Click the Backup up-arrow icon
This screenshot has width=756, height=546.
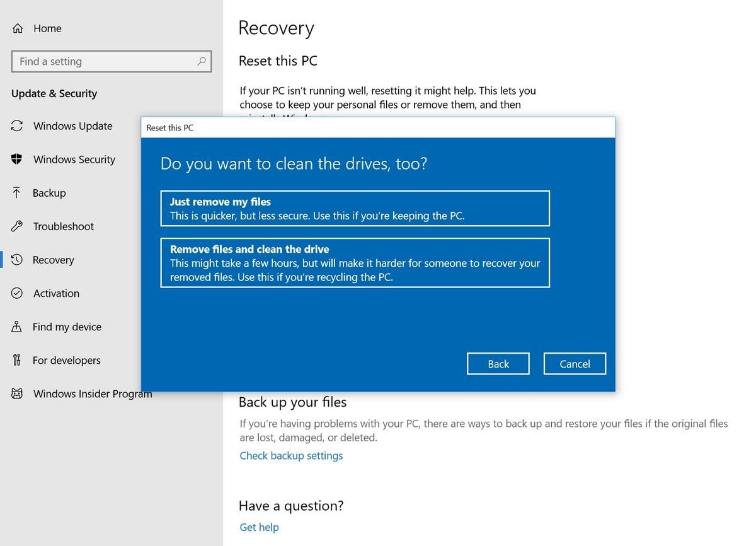click(x=16, y=193)
